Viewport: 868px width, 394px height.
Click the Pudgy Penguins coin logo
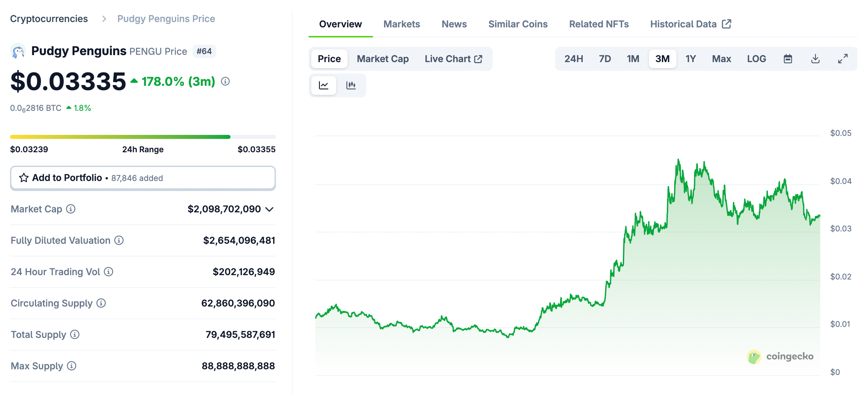pos(18,52)
